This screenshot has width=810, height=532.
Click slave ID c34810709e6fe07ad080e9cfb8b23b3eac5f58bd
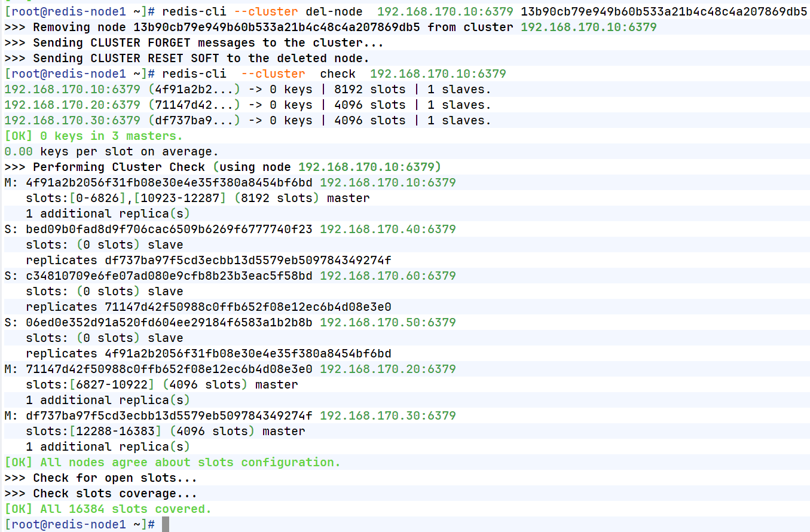click(x=169, y=276)
